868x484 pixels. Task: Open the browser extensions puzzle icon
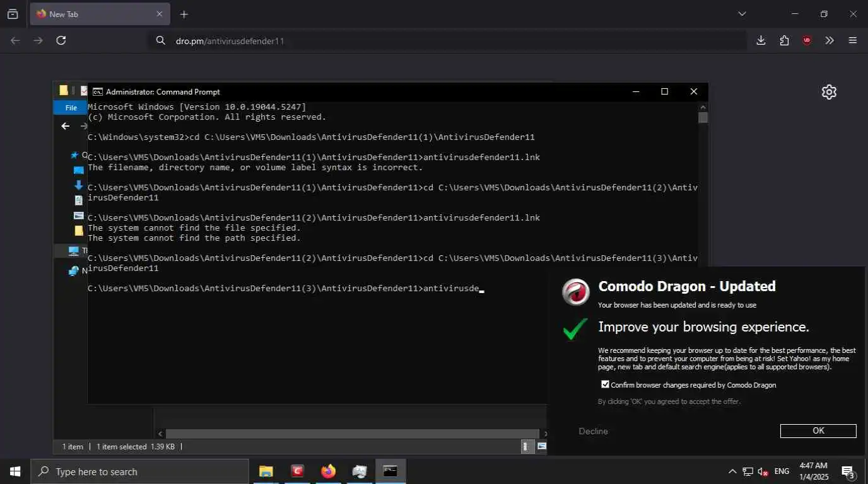784,40
